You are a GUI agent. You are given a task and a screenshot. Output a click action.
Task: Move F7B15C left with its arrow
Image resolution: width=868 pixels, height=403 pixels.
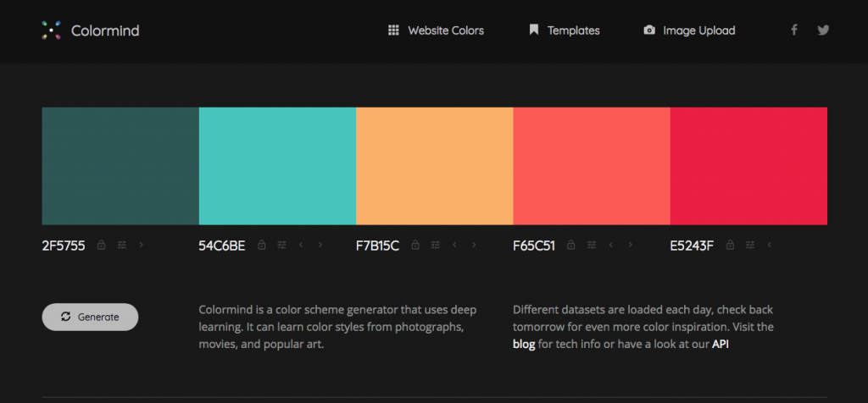454,245
